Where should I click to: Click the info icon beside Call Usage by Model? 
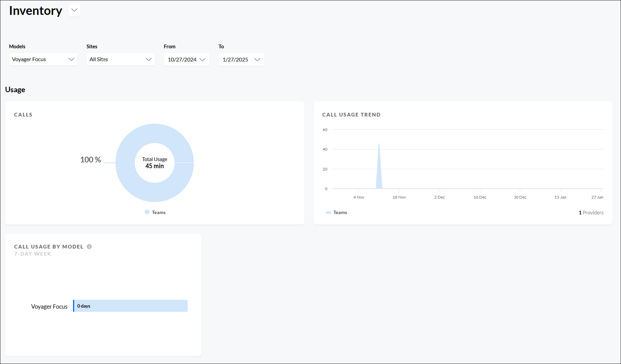pyautogui.click(x=89, y=246)
